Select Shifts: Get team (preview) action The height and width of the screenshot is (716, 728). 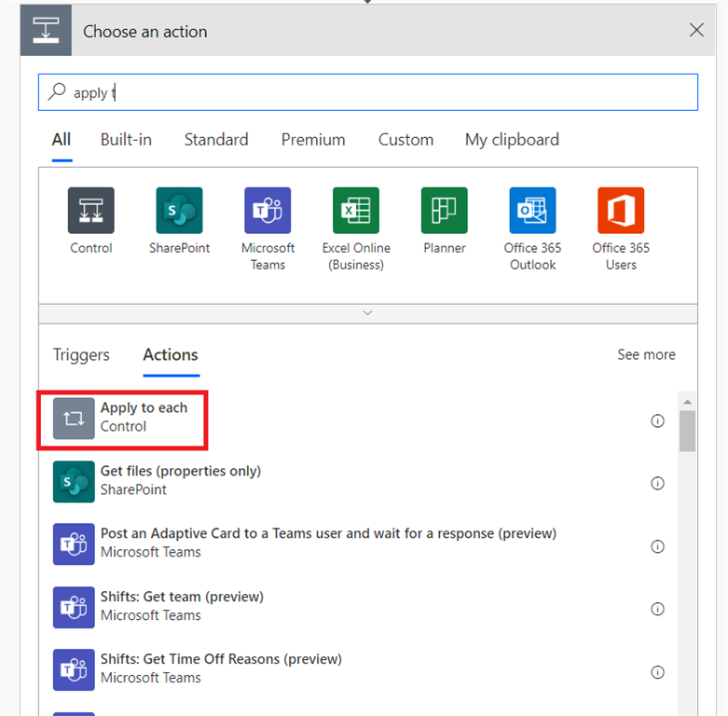[x=359, y=607]
